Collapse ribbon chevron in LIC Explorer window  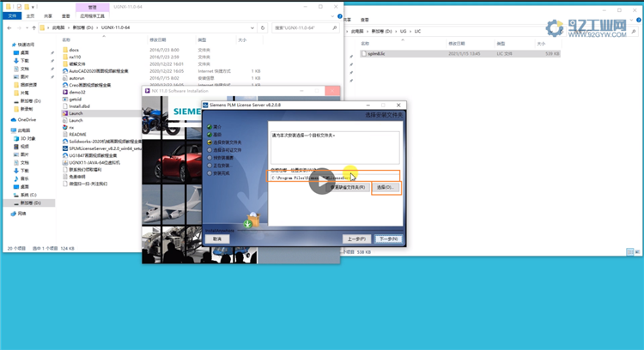[x=632, y=20]
